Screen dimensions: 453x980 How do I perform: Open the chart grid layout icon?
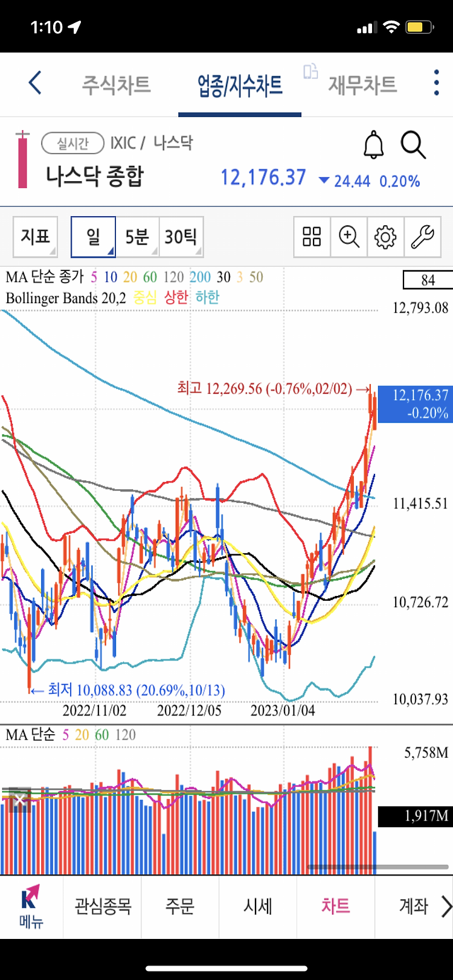[312, 237]
